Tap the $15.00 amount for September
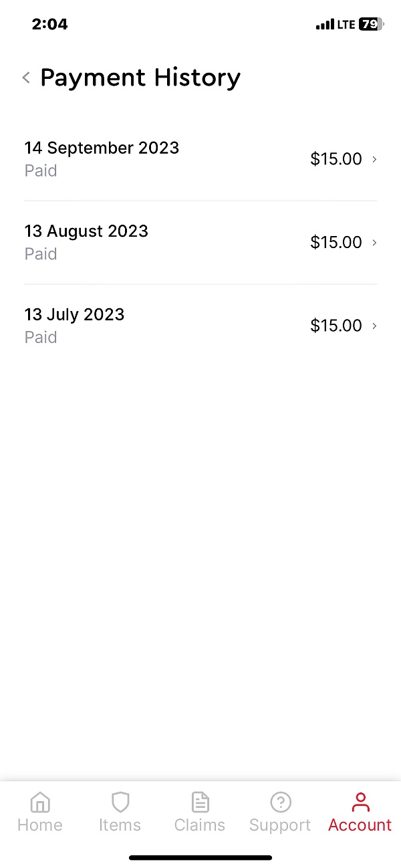 [x=336, y=159]
